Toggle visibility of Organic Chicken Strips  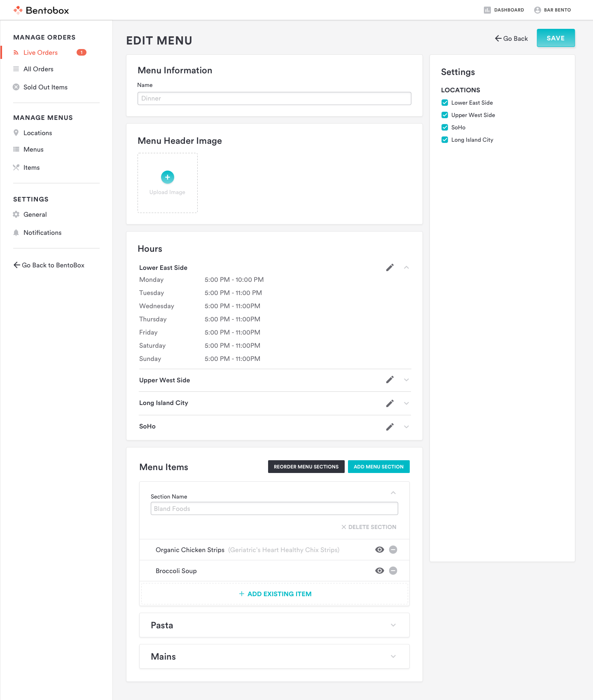[x=380, y=550]
